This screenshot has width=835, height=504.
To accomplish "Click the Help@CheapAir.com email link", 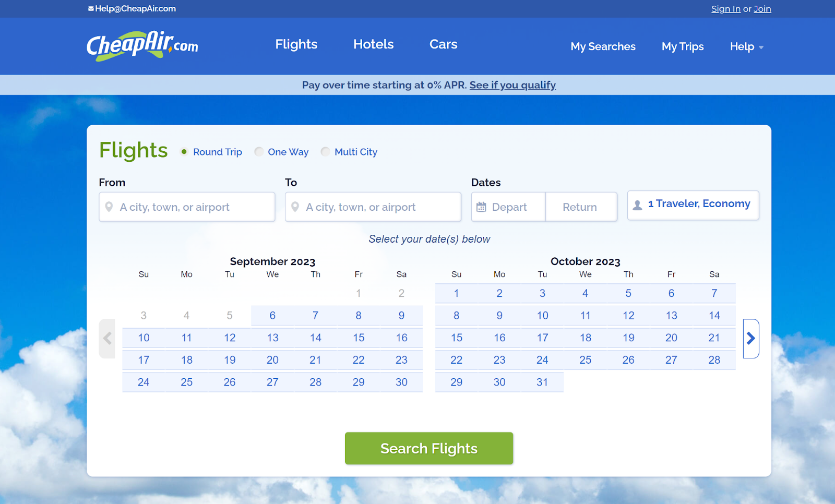I will (x=135, y=8).
